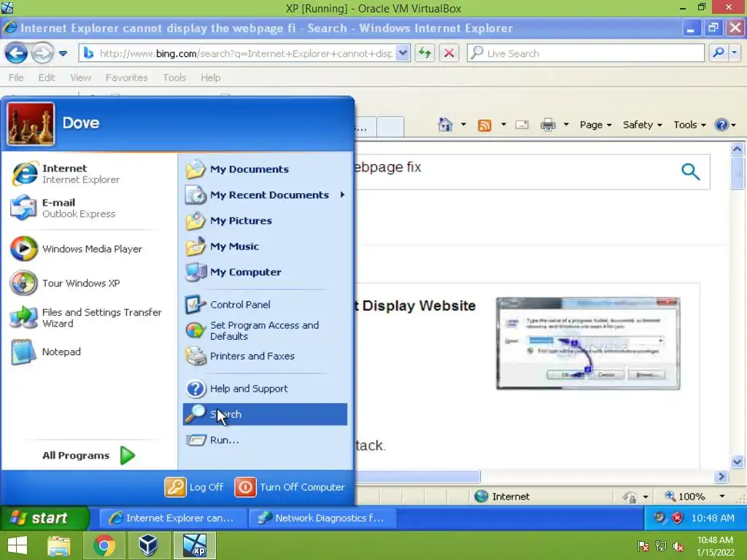Click the Log Off button
This screenshot has width=747, height=560.
coord(194,487)
